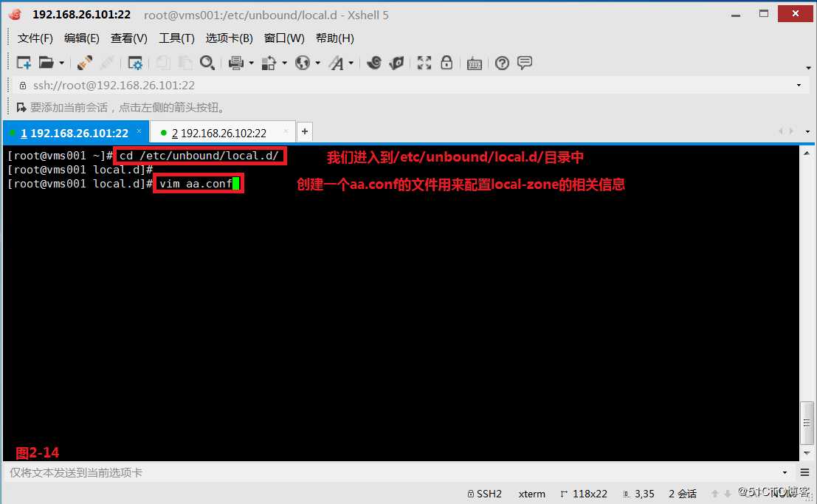Open the dropdown arrow beside the Open folder icon
Viewport: 817px width, 504px height.
click(61, 63)
